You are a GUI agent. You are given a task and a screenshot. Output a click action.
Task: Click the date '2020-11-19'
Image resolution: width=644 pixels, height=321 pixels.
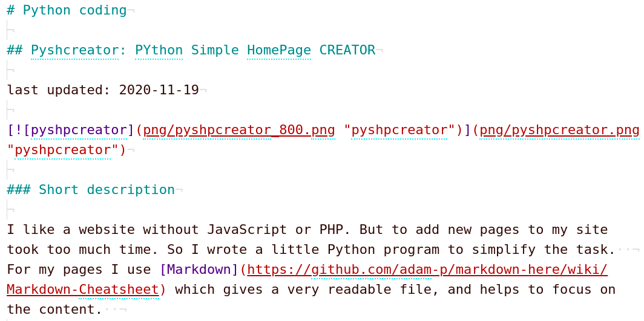[159, 90]
